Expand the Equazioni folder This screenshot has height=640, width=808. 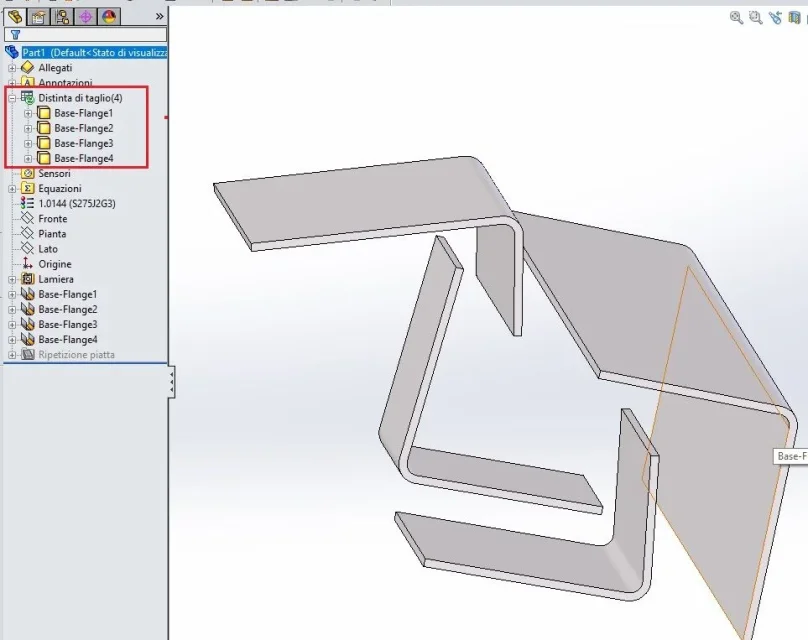(x=12, y=189)
